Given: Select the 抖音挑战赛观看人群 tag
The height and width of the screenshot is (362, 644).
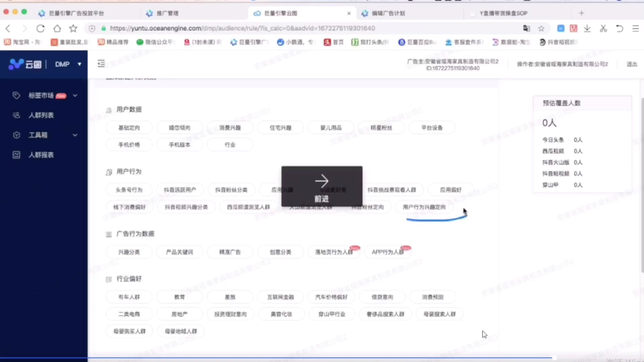Looking at the screenshot, I should click(392, 190).
